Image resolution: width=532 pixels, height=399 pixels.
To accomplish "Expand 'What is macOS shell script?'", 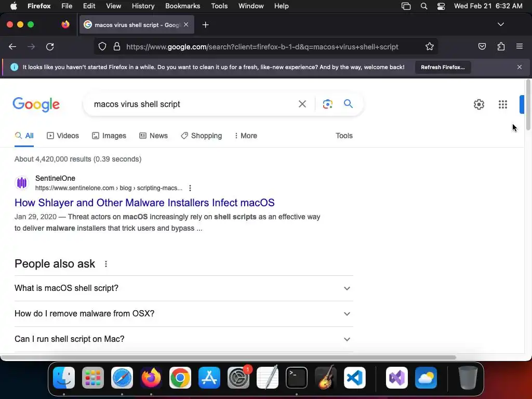I will tap(183, 288).
